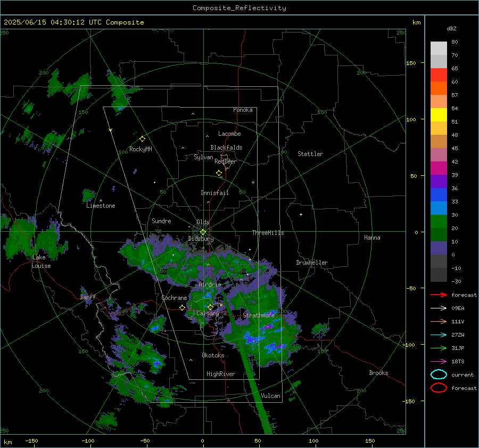
Task: Click the yellow diamond marker near Cochrane
Action: [x=183, y=307]
